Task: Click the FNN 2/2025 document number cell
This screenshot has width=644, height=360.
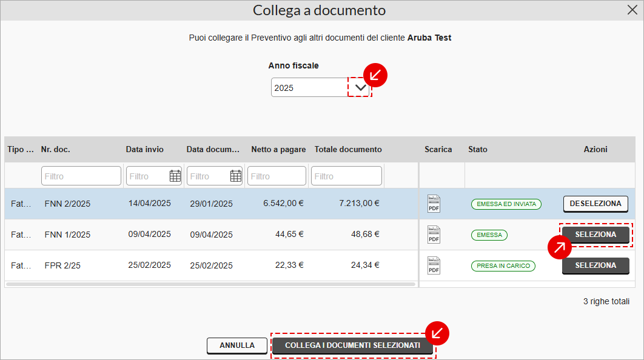Action: coord(67,204)
